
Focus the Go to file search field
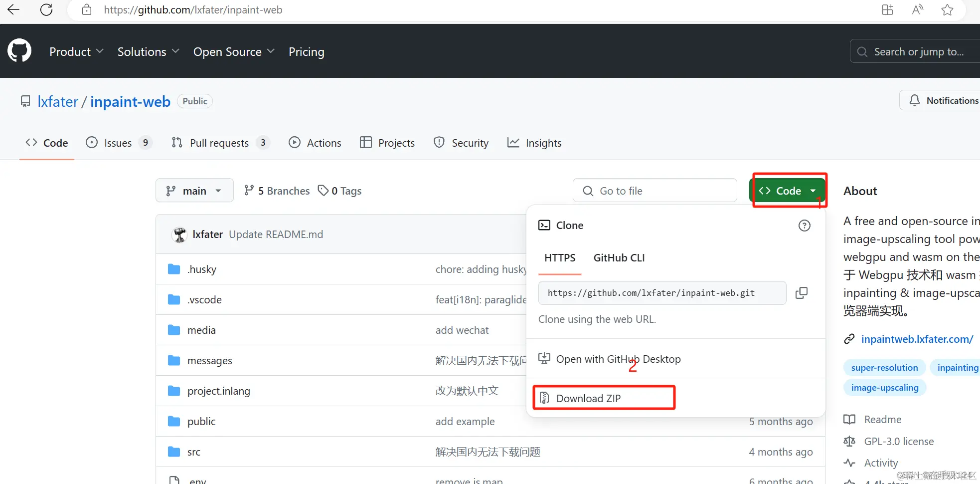point(655,191)
